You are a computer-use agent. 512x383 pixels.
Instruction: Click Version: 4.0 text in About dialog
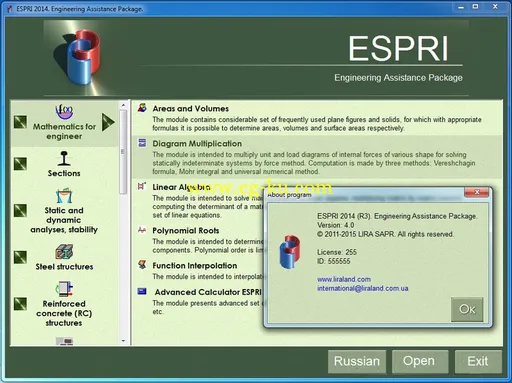pyautogui.click(x=336, y=225)
